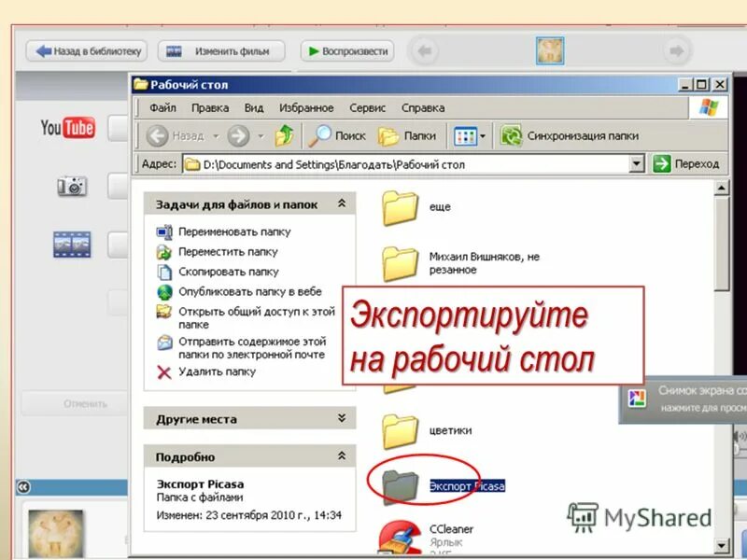Click the Picasa screenshot notification popup

click(x=684, y=399)
